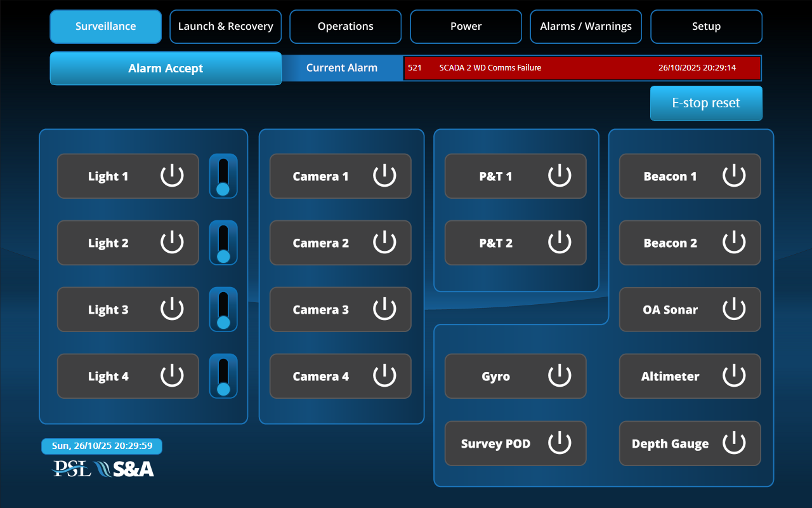
Task: Click the Camera 2 power icon
Action: click(384, 243)
